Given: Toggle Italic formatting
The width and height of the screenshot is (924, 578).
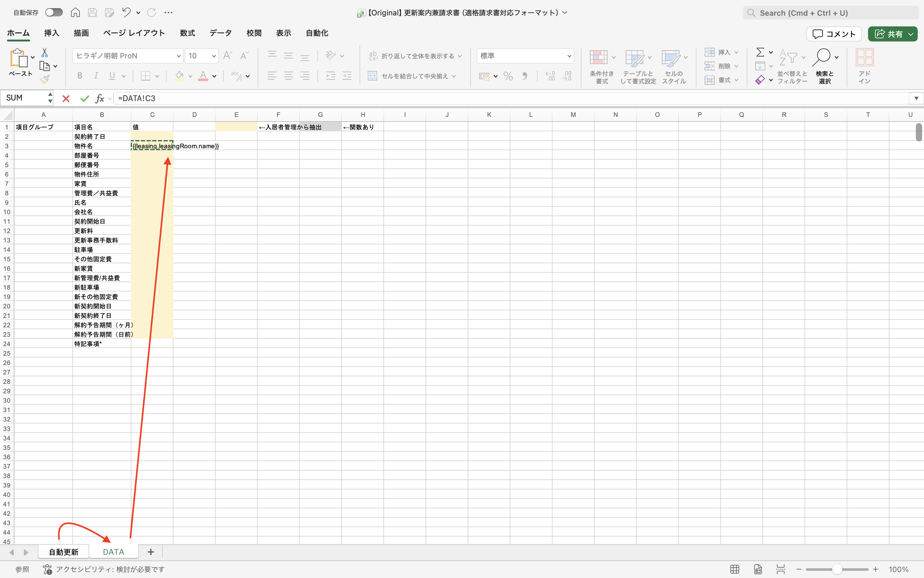Looking at the screenshot, I should coord(96,76).
